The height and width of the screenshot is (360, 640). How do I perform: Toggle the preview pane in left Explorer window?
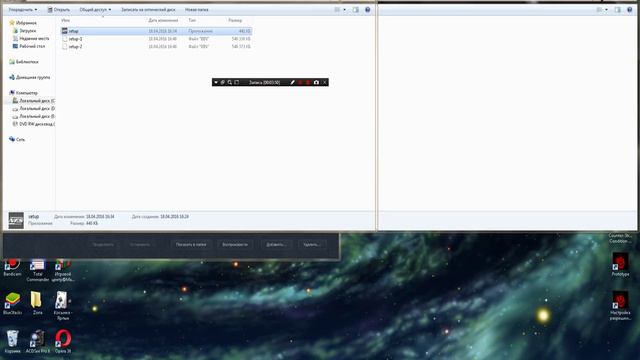point(356,9)
